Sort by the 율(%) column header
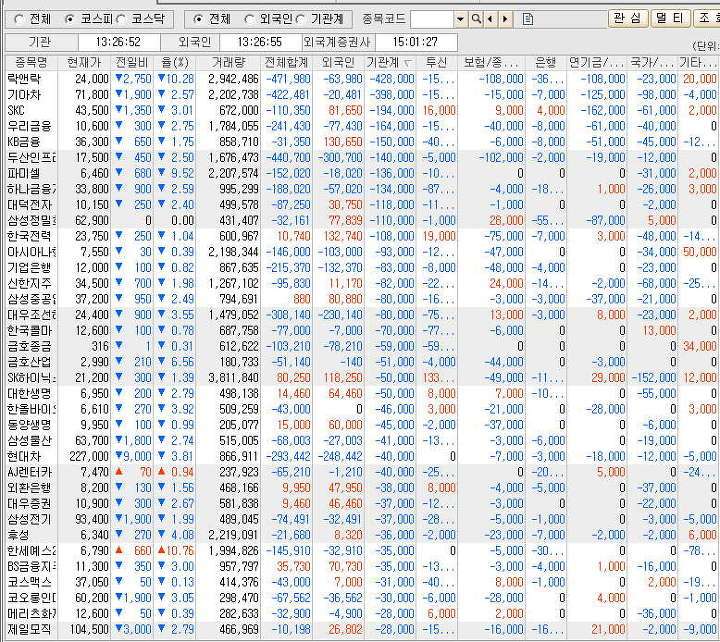The width and height of the screenshot is (720, 642). coord(174,62)
